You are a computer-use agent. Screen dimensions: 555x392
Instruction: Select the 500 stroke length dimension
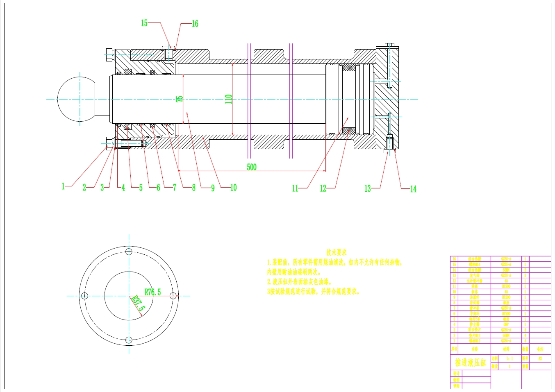click(x=252, y=167)
